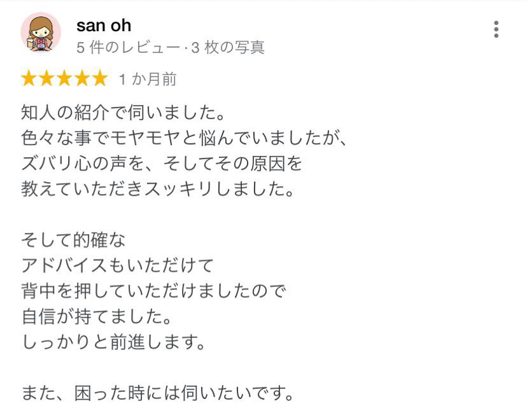Click the first gold rating star
The width and height of the screenshot is (527, 420).
click(x=29, y=79)
